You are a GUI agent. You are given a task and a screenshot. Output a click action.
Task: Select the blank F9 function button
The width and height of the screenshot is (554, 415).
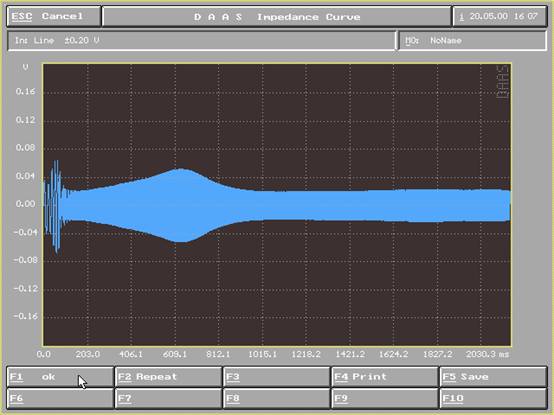click(x=385, y=398)
